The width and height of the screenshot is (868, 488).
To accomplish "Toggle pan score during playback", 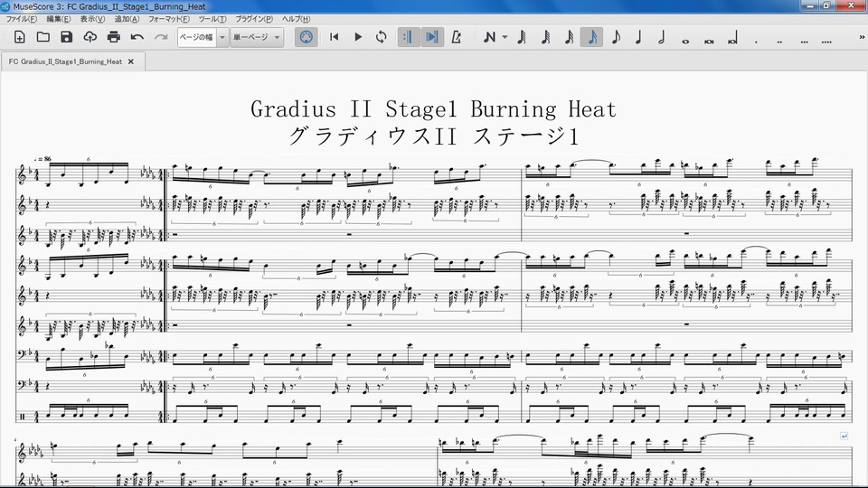I will point(432,37).
